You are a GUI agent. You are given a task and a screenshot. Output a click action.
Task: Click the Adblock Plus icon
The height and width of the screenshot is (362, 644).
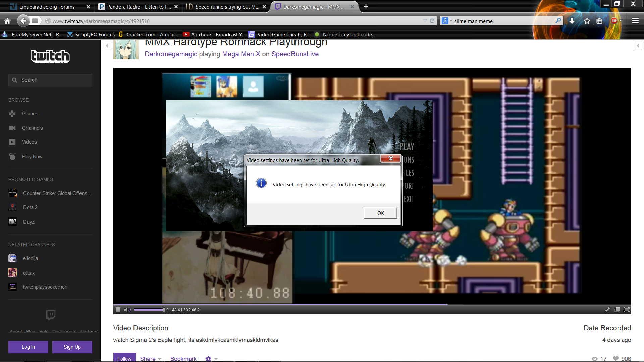[x=614, y=21]
